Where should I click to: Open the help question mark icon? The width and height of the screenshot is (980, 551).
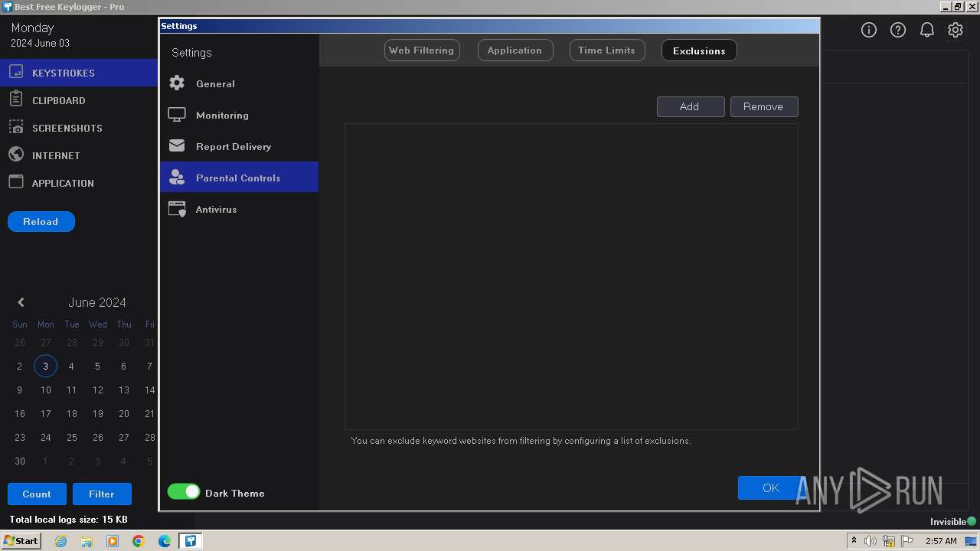click(x=898, y=30)
